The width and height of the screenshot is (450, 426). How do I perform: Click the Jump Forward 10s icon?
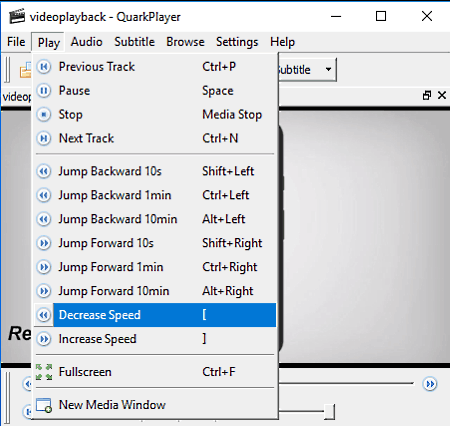pyautogui.click(x=44, y=243)
